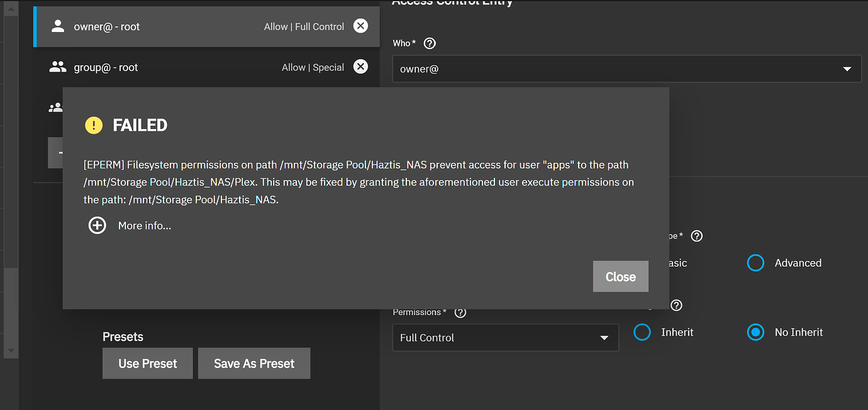This screenshot has height=410, width=868.
Task: Open the Who dropdown showing owner@
Action: click(847, 69)
